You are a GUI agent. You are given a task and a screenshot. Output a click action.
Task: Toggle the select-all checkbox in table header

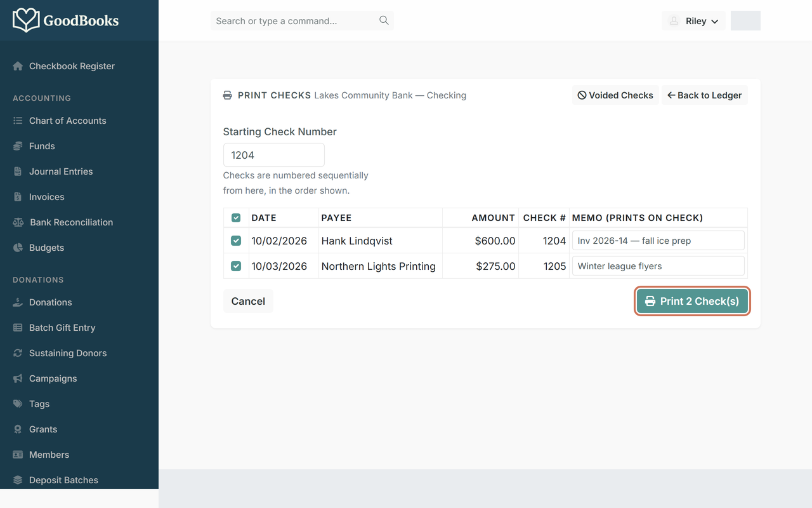(x=236, y=218)
